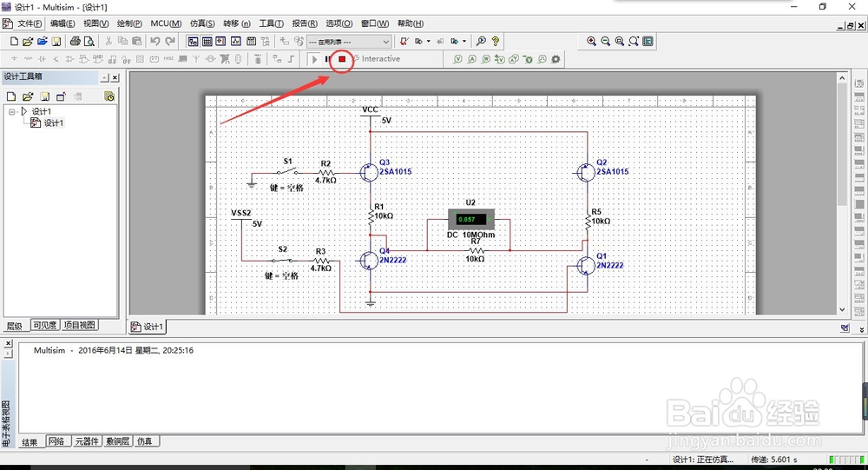
Task: Toggle switch S1 in the circuit
Action: (287, 171)
